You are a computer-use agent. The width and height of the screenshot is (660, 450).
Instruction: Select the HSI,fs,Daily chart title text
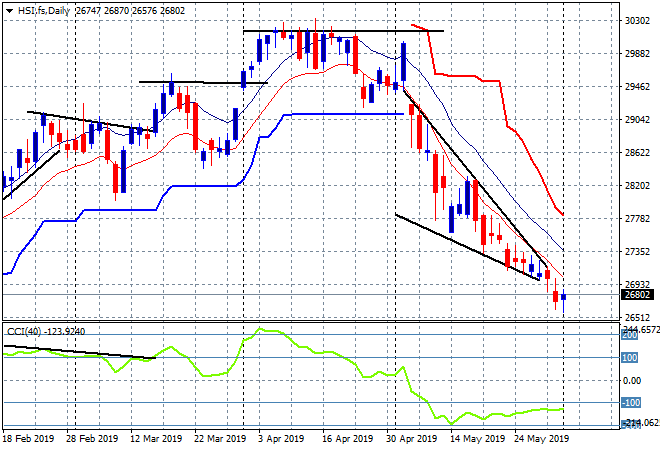point(43,11)
